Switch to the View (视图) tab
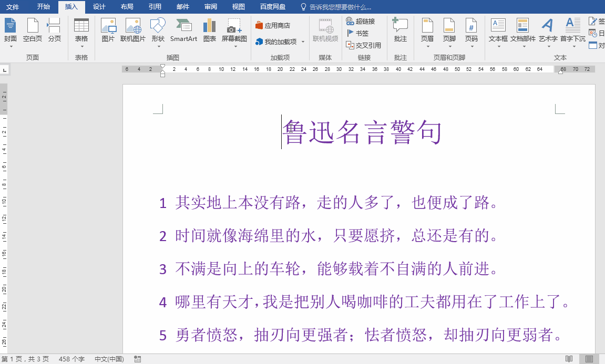605x364 pixels. [x=239, y=7]
